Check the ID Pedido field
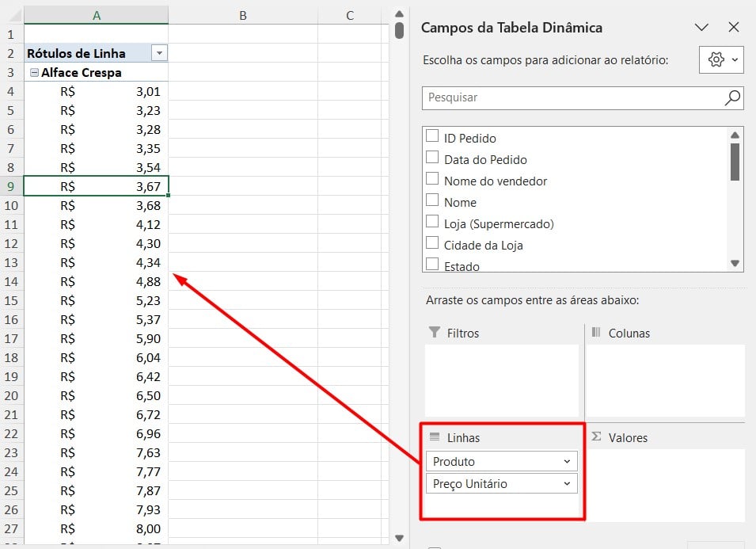 click(432, 136)
